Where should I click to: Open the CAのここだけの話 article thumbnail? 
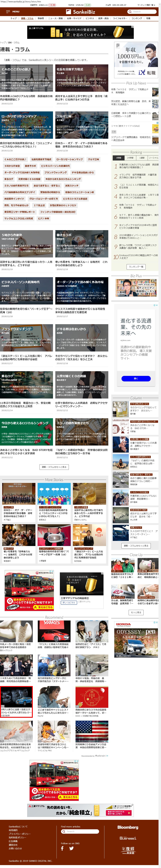click(26, 78)
